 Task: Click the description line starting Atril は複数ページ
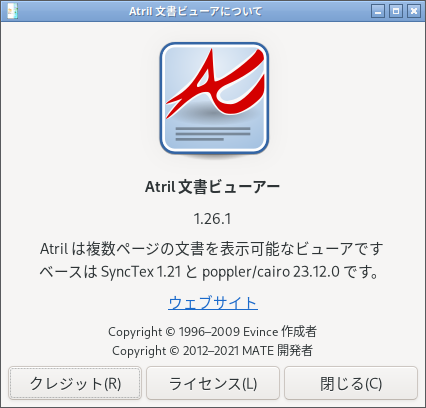(212, 249)
